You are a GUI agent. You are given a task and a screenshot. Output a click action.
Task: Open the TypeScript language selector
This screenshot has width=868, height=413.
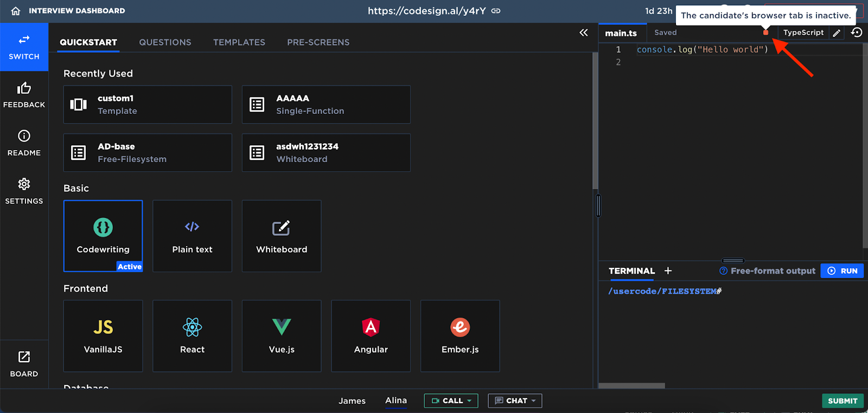pyautogui.click(x=803, y=33)
